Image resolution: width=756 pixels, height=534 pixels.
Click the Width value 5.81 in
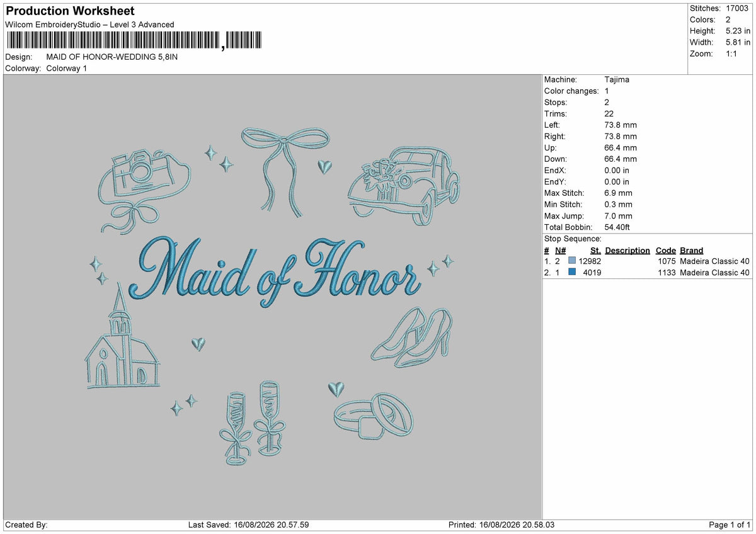[738, 42]
